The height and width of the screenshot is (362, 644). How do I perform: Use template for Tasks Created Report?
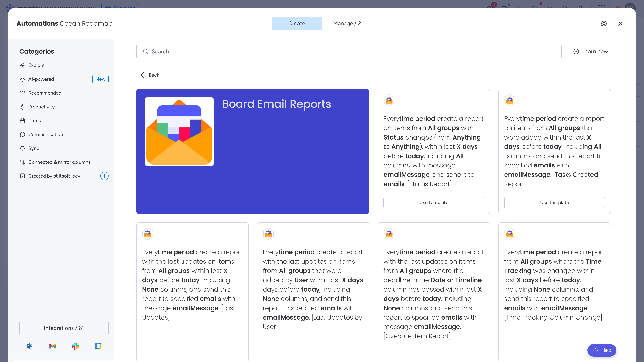click(x=554, y=202)
